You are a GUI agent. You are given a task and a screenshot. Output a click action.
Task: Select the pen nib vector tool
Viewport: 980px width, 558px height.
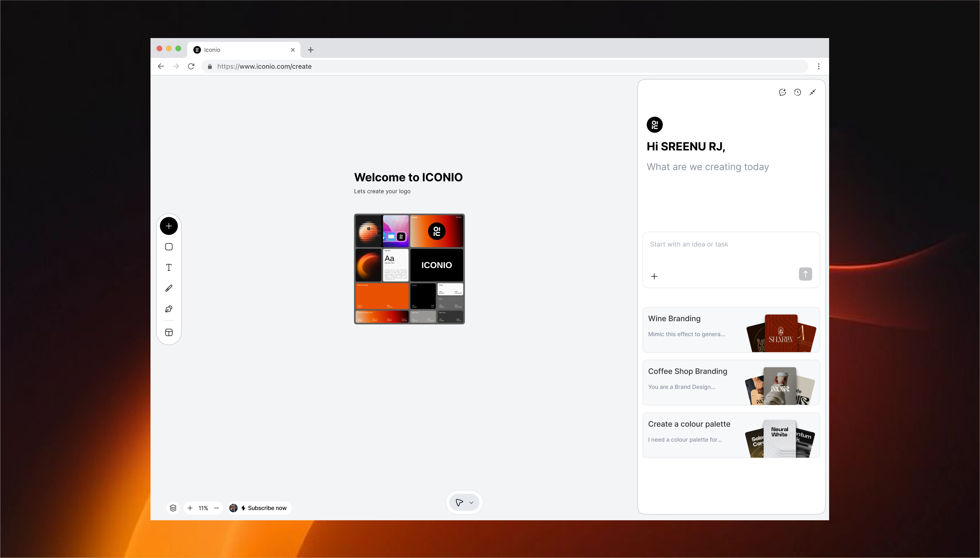(x=169, y=309)
